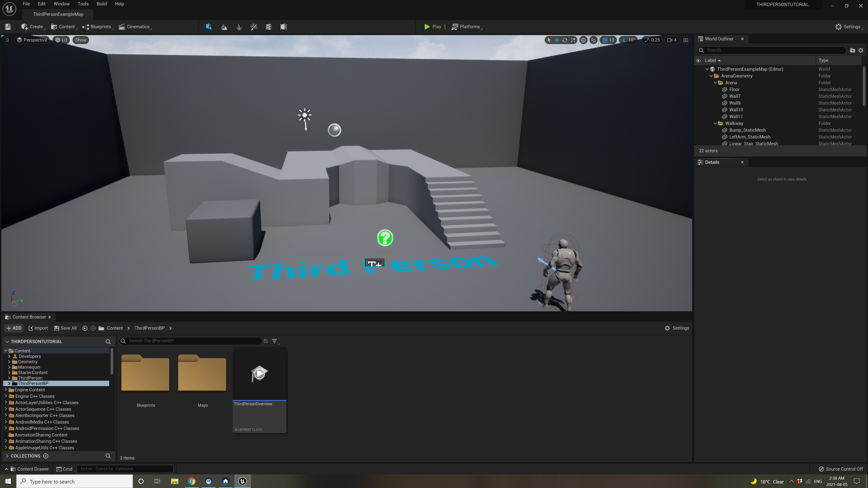Activate the Select editor mode icon
Viewport: 868px width, 488px height.
[209, 27]
